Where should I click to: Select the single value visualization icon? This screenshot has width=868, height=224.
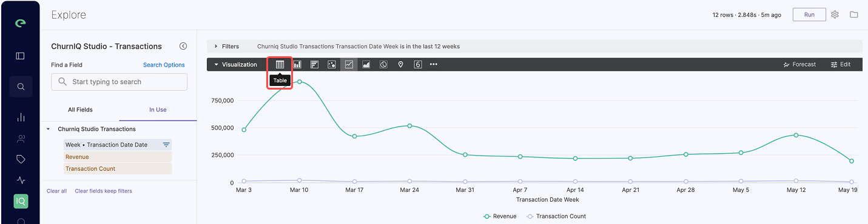[418, 64]
